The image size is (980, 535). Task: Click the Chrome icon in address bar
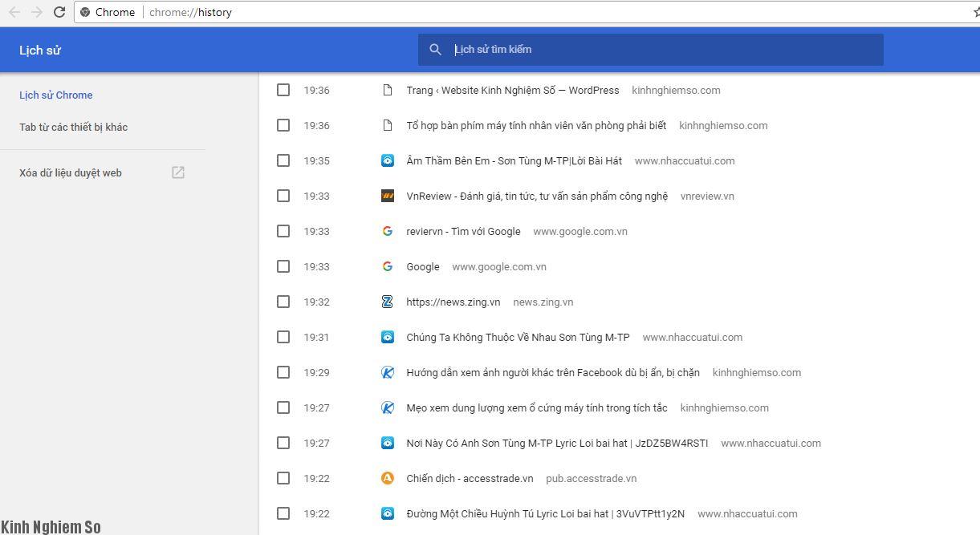tap(85, 12)
